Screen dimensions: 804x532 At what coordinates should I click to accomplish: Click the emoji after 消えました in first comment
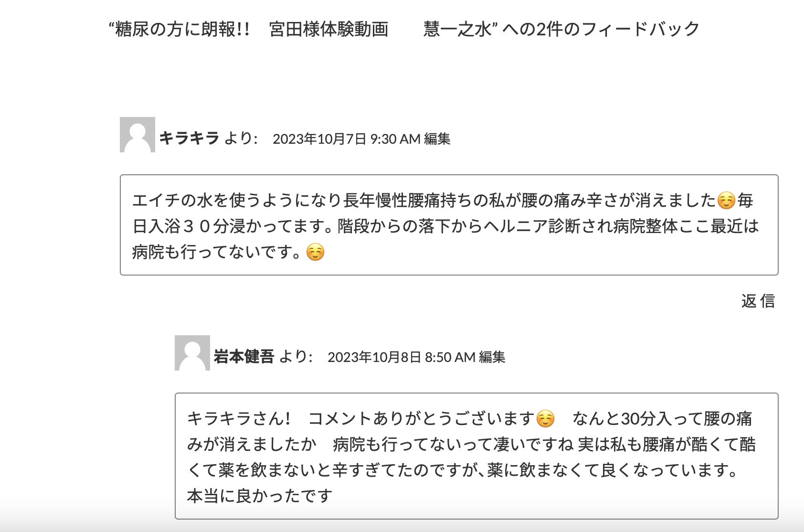pos(726,201)
